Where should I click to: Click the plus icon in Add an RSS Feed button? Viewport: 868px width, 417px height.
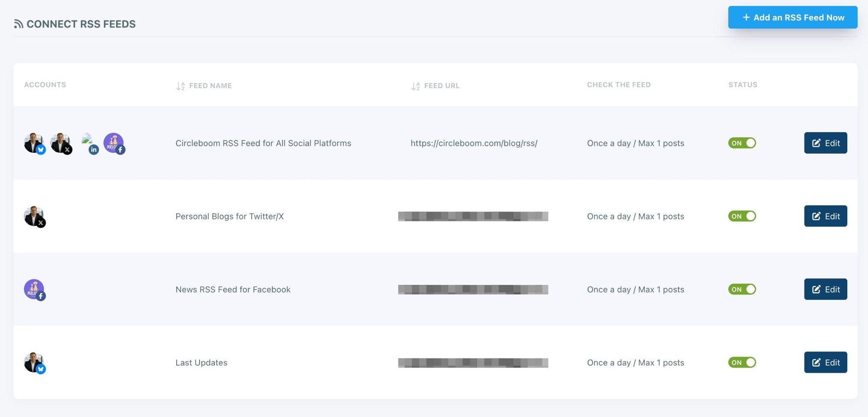(746, 17)
